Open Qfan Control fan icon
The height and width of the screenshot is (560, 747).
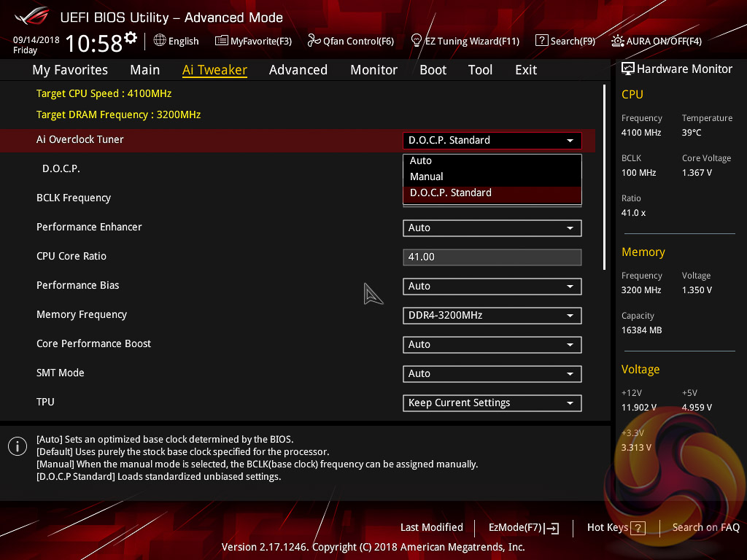tap(314, 41)
